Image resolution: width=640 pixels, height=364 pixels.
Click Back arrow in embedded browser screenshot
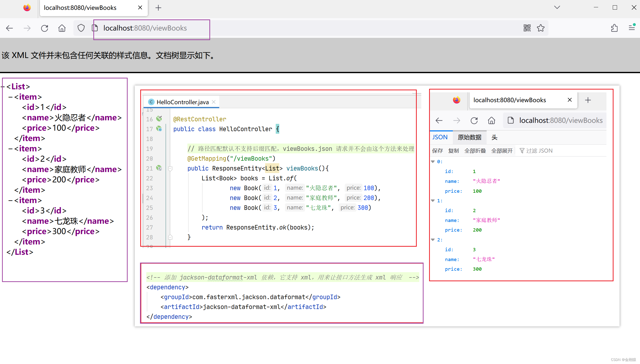(x=439, y=121)
